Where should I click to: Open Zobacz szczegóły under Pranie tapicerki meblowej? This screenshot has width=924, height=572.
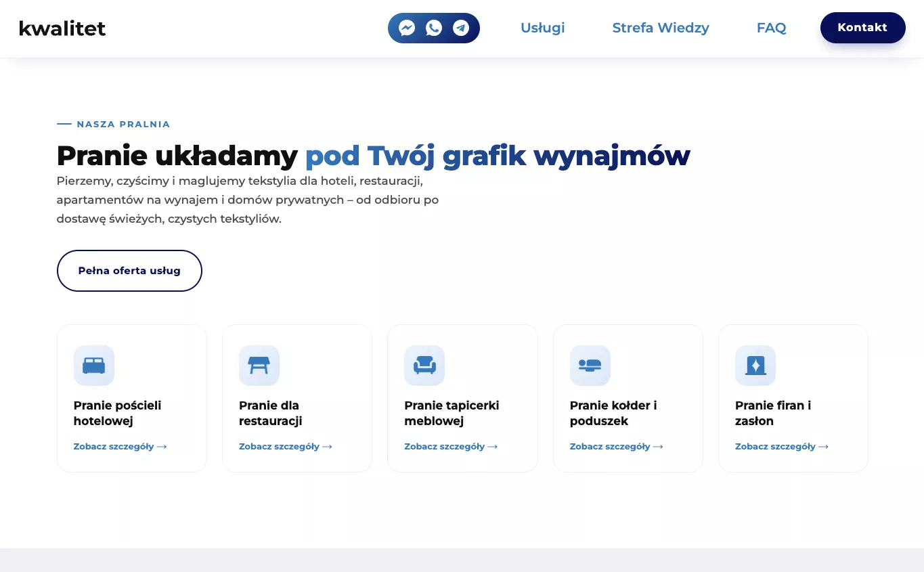(451, 447)
